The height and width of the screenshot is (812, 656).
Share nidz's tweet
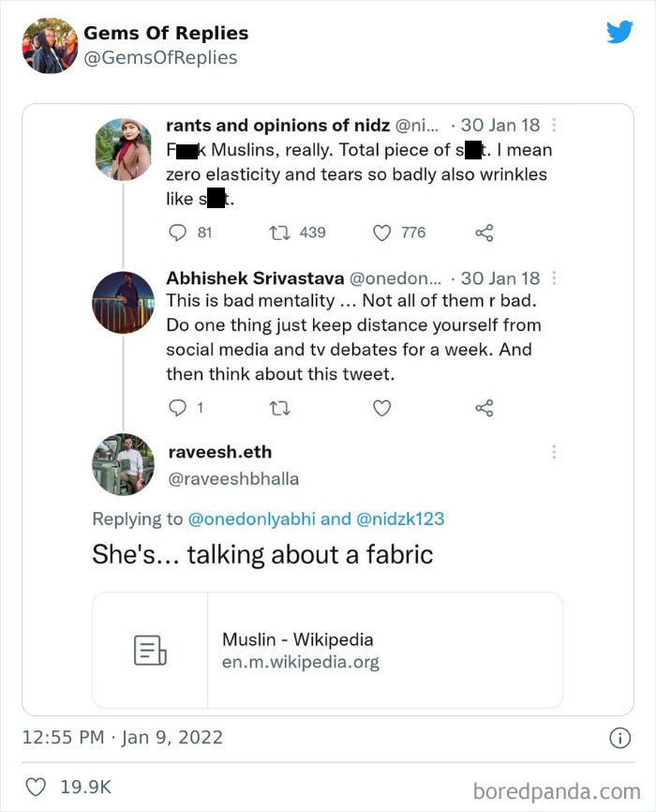pos(484,233)
